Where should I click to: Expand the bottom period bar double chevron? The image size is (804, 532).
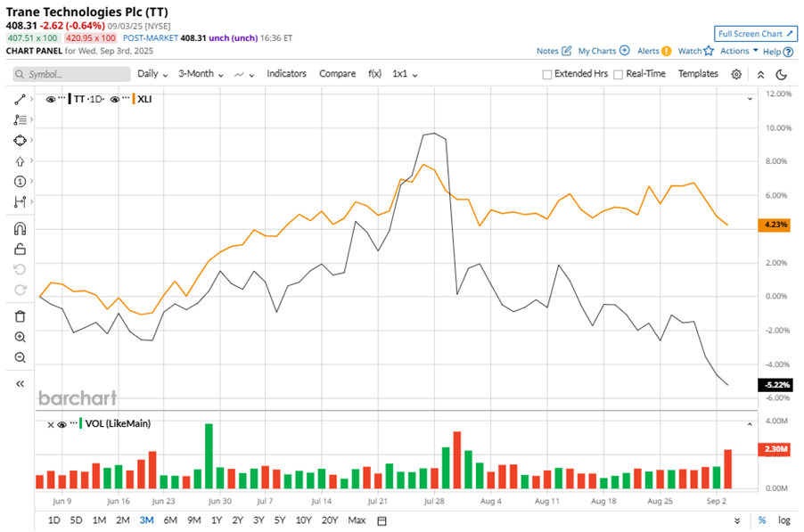[737, 520]
